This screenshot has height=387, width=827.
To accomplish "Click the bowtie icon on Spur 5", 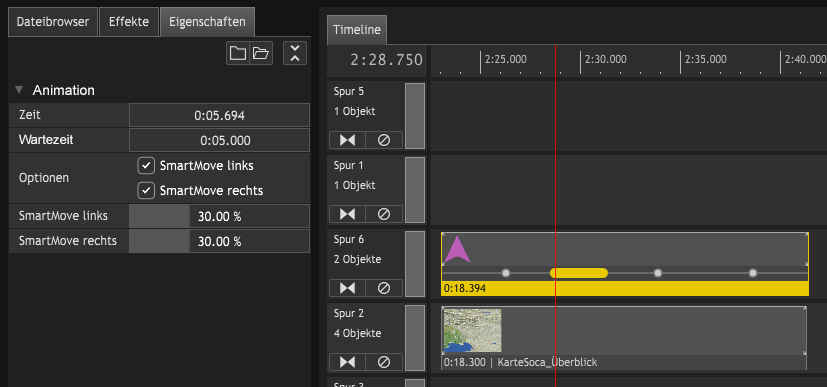I will [x=348, y=140].
